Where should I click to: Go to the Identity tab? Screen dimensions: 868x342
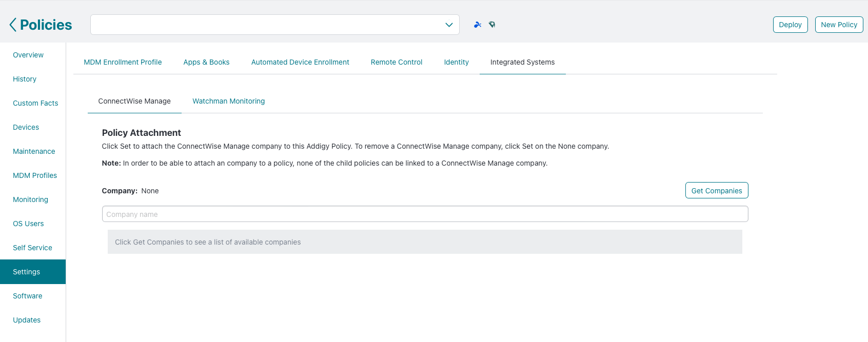pyautogui.click(x=457, y=62)
